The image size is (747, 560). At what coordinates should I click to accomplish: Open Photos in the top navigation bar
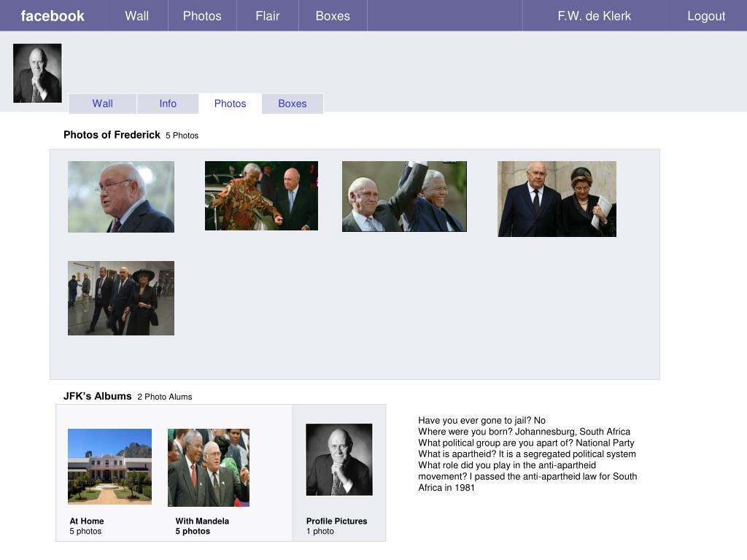pos(202,16)
